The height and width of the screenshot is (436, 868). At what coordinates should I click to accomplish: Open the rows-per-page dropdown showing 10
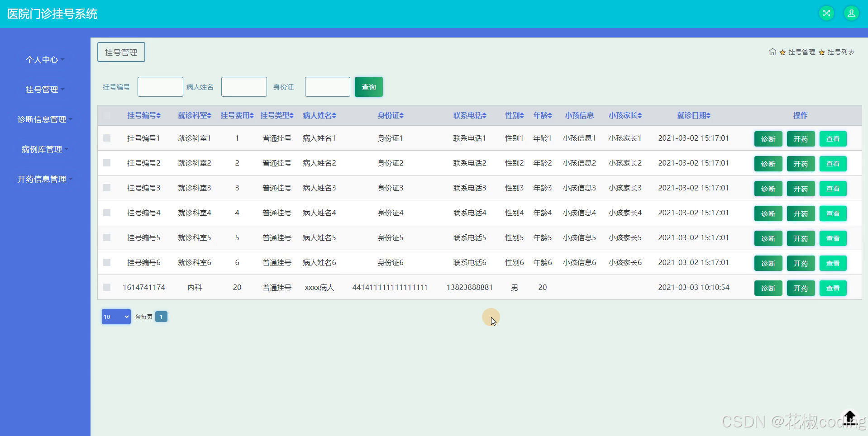coord(116,317)
